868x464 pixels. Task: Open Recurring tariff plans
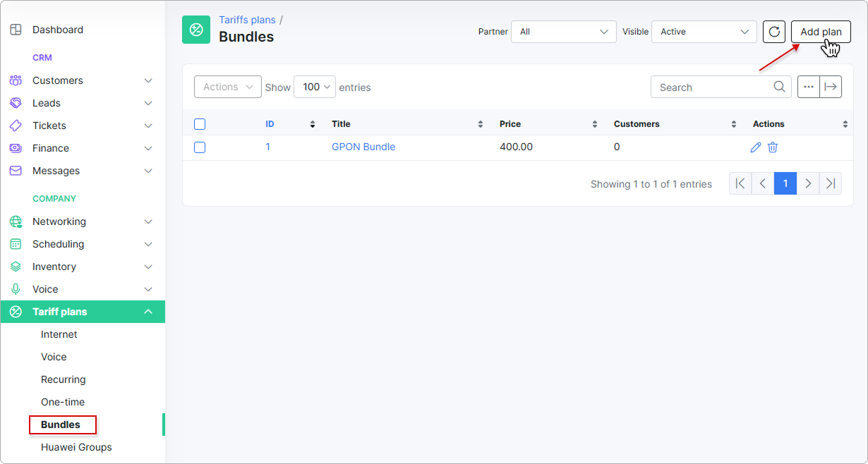64,379
